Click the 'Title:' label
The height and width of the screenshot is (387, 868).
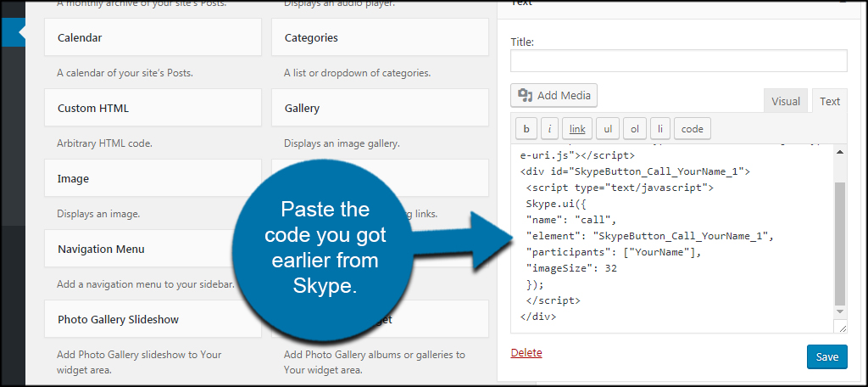(522, 42)
